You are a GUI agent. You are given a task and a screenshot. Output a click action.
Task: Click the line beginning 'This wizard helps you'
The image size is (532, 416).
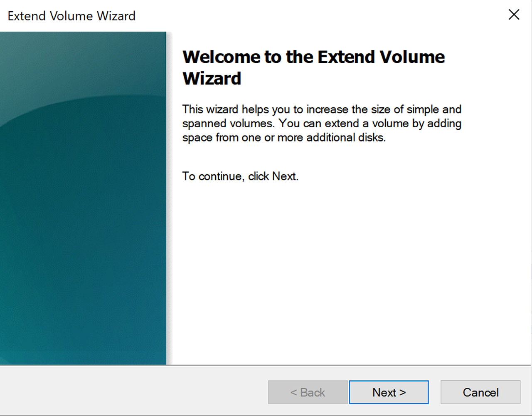tap(321, 109)
